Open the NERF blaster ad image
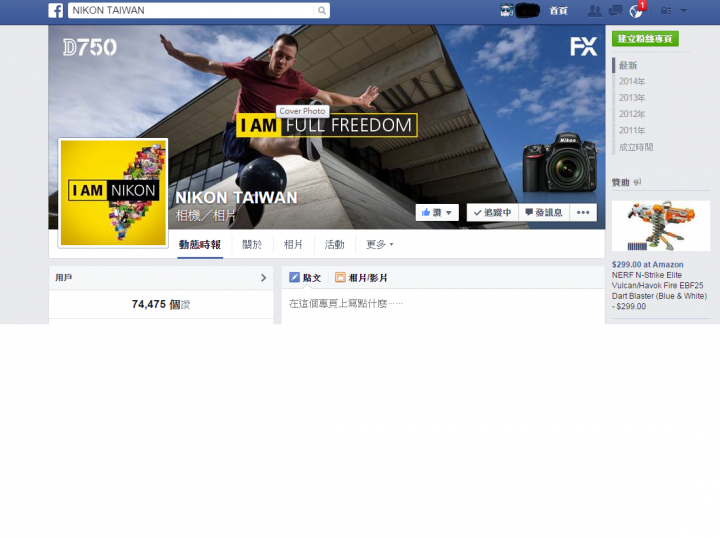Viewport: 720px width, 538px height. pyautogui.click(x=661, y=225)
